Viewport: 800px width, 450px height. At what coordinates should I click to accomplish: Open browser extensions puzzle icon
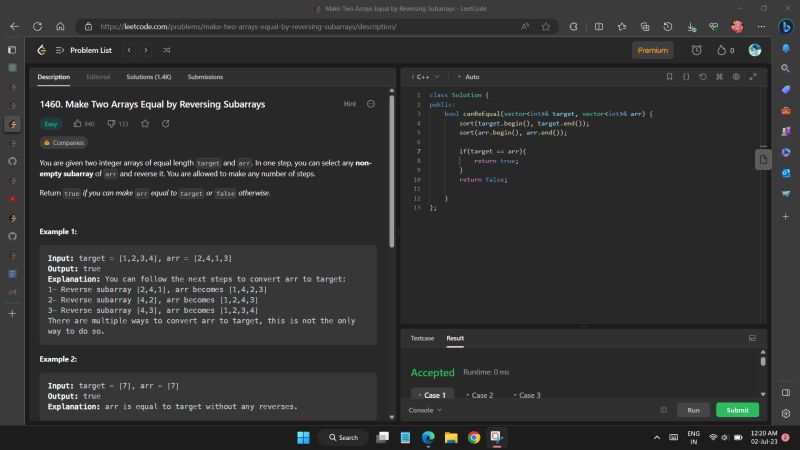pos(573,27)
